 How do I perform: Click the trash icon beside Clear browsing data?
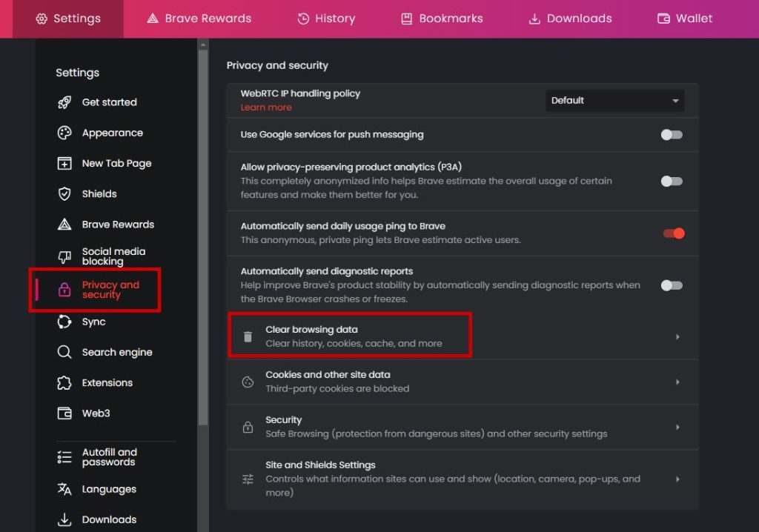(248, 336)
